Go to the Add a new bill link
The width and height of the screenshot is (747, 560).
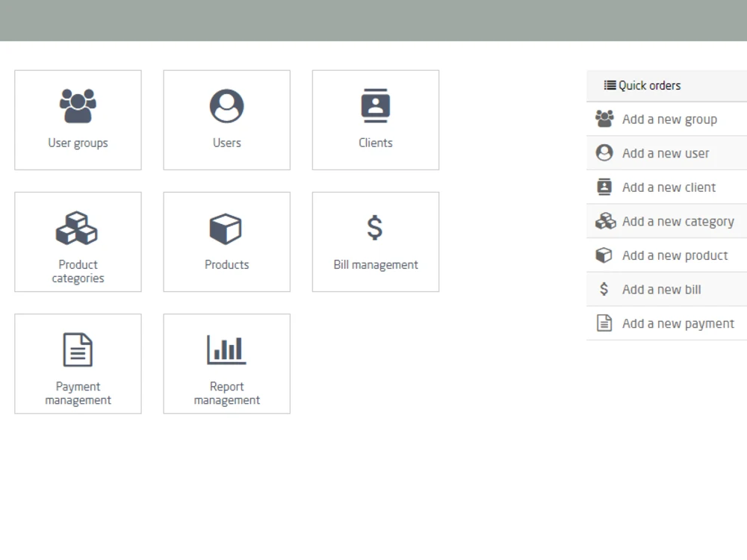tap(661, 290)
